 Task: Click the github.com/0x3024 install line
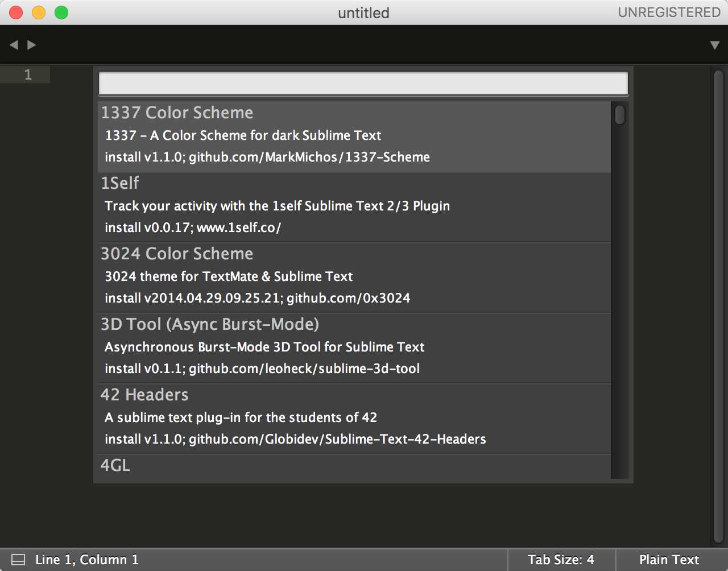pos(258,298)
